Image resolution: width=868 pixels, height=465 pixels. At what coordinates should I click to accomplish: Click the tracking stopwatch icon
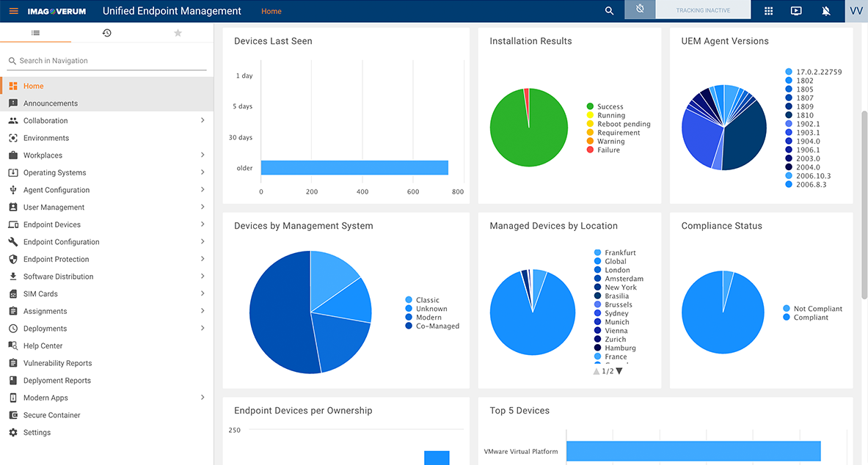coord(639,10)
